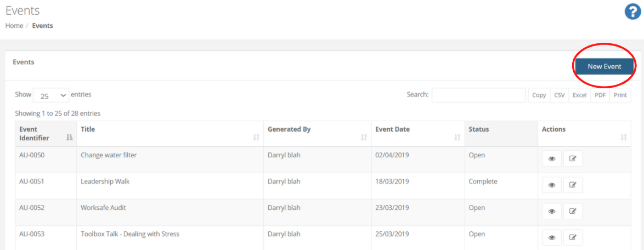View the Worksafe Audit event
The image size is (644, 250).
tap(552, 212)
